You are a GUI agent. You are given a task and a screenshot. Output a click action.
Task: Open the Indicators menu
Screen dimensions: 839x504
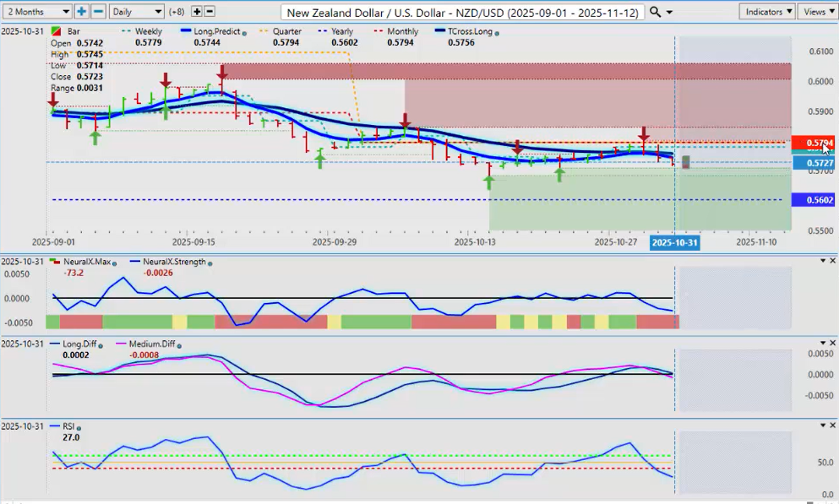(766, 12)
